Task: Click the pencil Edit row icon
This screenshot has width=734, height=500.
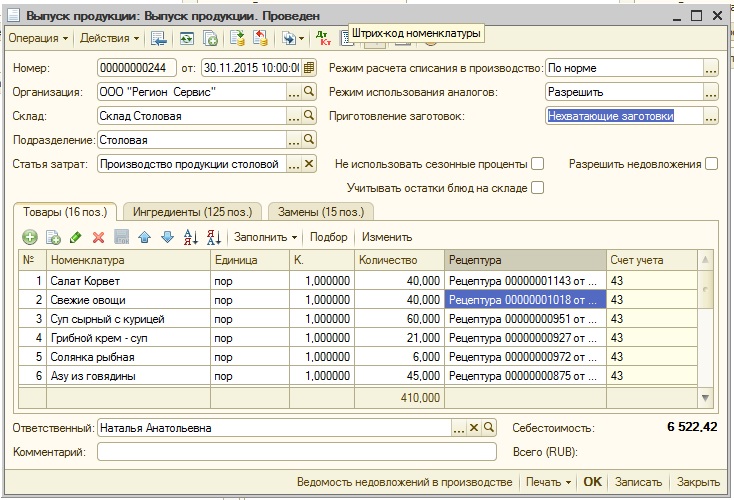Action: pos(75,237)
